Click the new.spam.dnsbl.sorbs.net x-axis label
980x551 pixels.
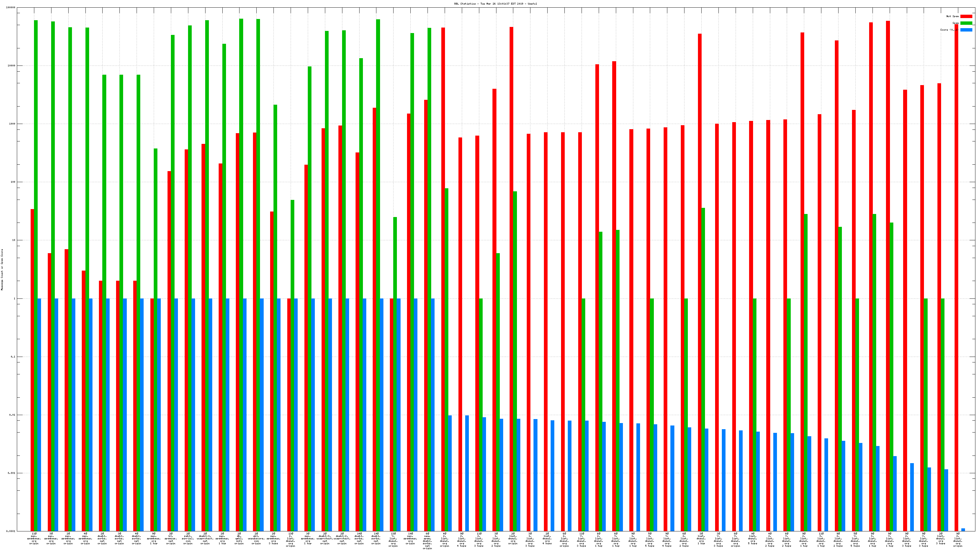coord(427,541)
